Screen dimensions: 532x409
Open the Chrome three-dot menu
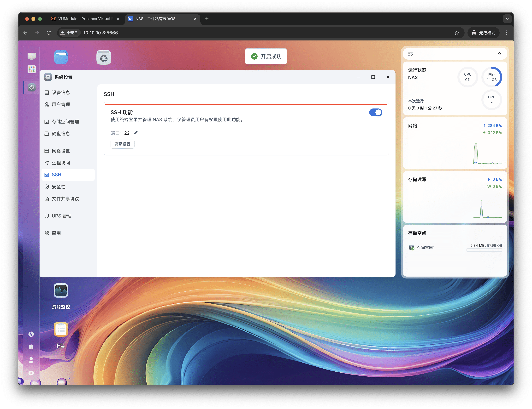point(507,33)
